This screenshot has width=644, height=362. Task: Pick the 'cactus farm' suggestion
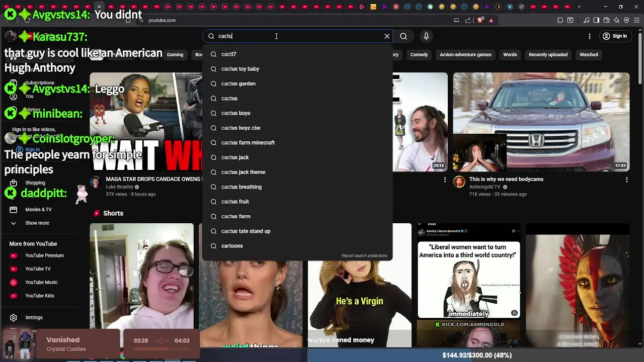(x=297, y=216)
